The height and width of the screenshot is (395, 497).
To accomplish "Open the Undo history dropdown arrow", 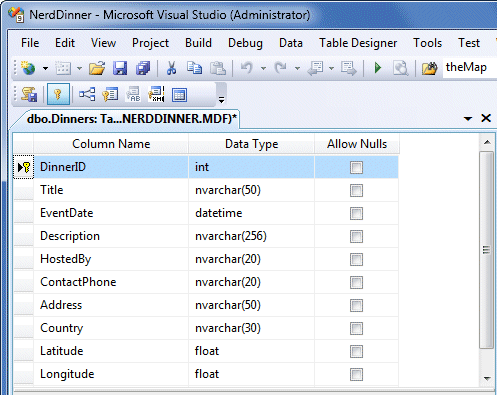I will [x=263, y=68].
